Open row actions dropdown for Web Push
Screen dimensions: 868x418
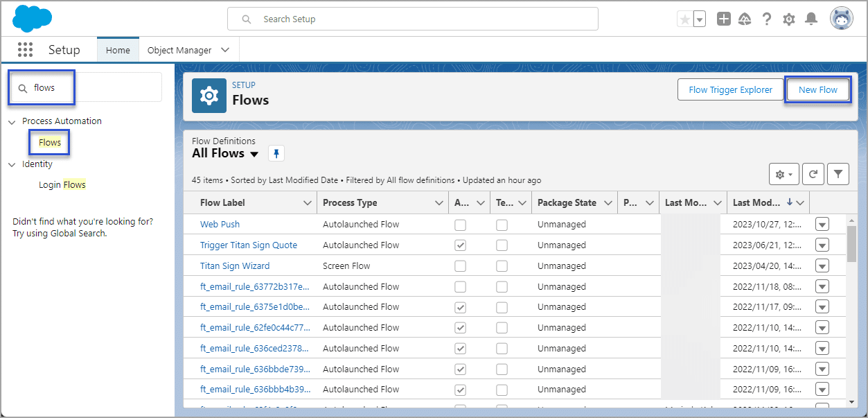coord(822,225)
